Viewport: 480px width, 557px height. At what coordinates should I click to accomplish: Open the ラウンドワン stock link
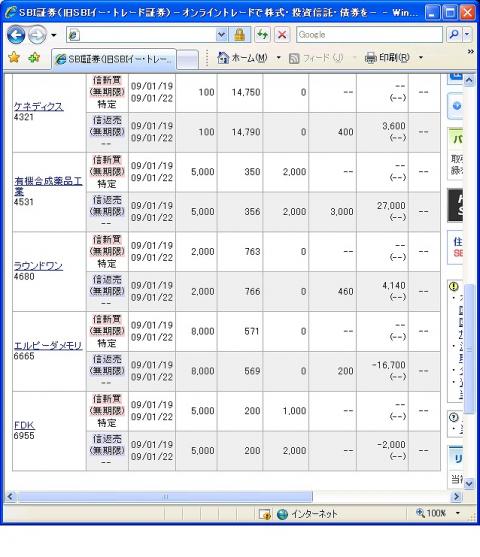[38, 266]
